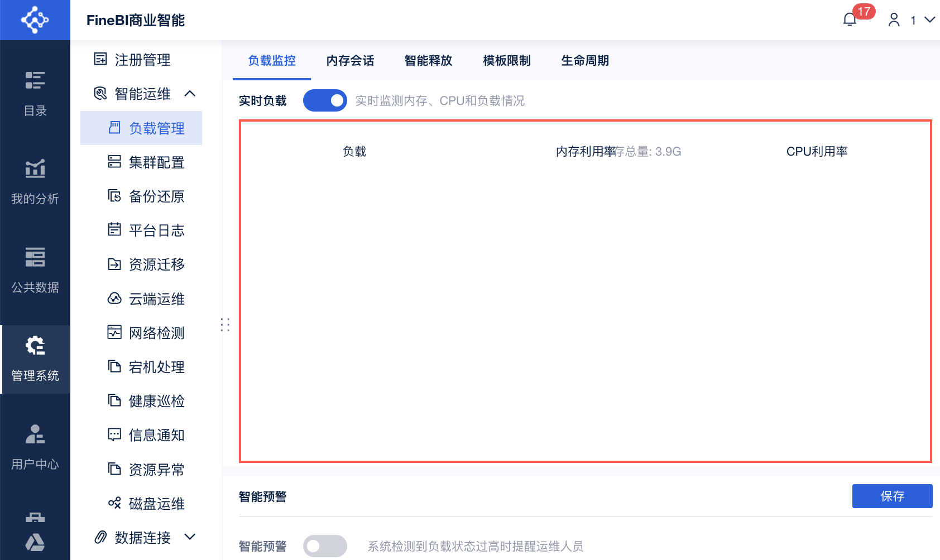This screenshot has height=560, width=940.
Task: Click the 智能运维 menu icon
Action: click(100, 93)
